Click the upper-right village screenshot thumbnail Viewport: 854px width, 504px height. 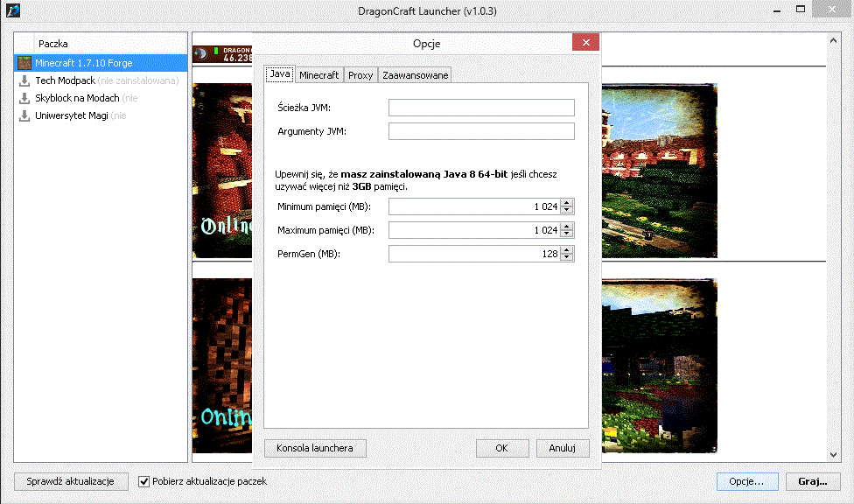[x=660, y=171]
